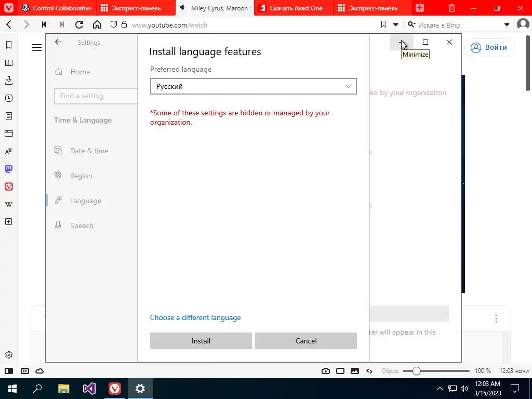The image size is (532, 399).
Task: Go back in browser history
Action: click(x=9, y=24)
